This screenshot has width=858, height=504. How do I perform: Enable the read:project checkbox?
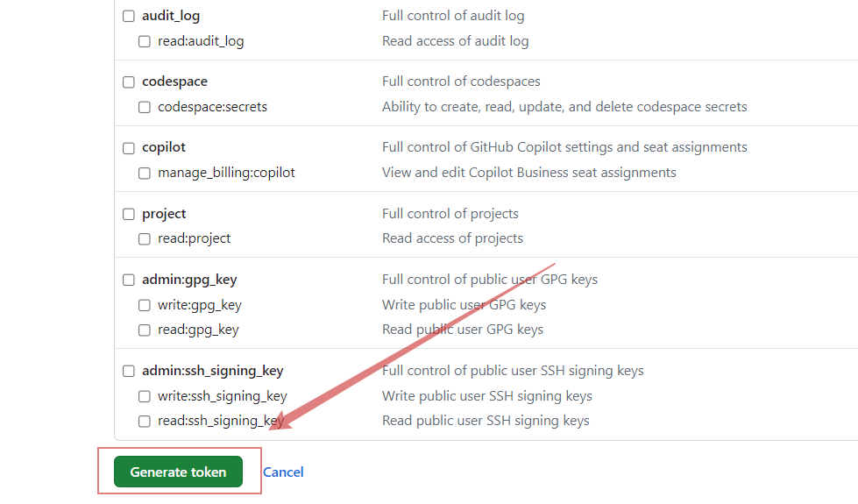(x=145, y=239)
